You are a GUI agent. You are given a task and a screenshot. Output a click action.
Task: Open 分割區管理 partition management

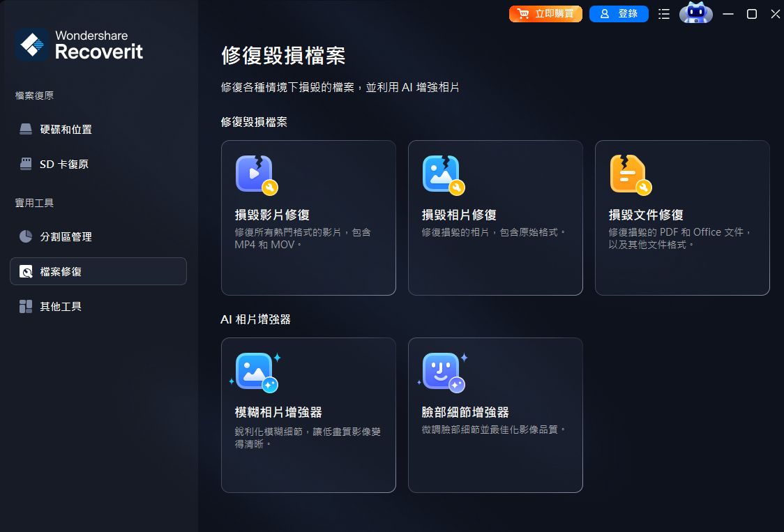pos(98,236)
